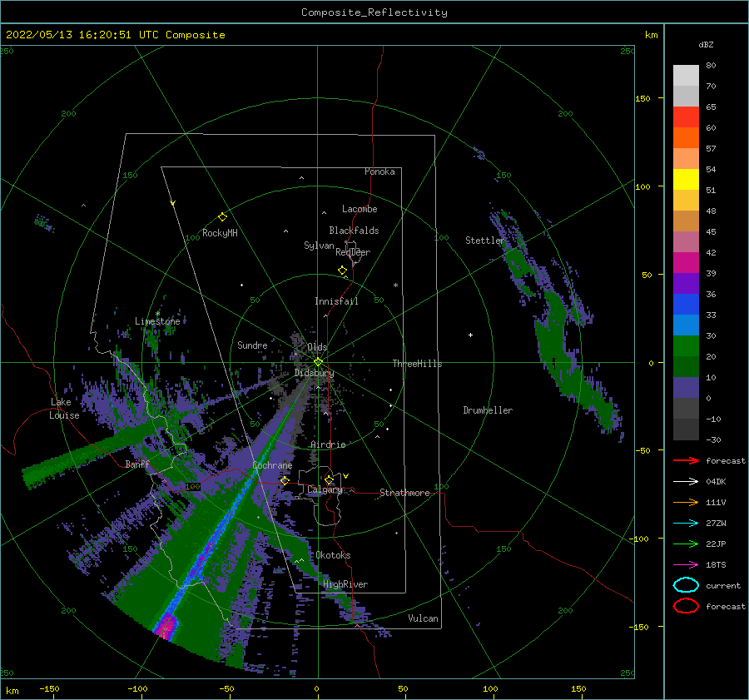Pick the purple swatch between 39 and 36

pyautogui.click(x=686, y=283)
